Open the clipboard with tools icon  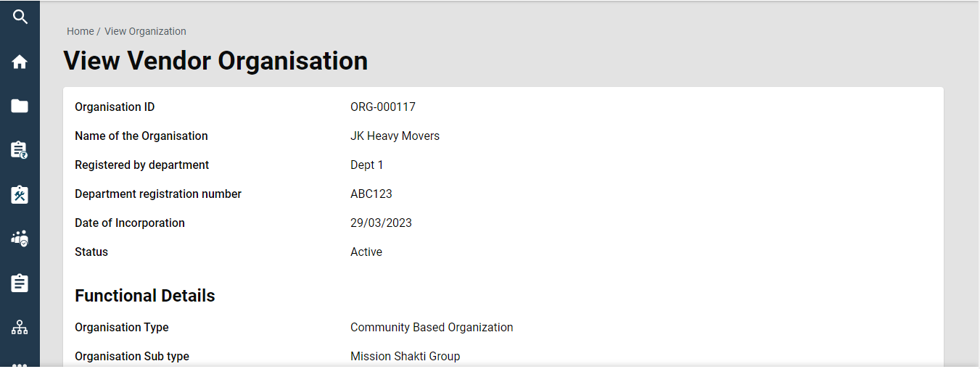[x=20, y=194]
